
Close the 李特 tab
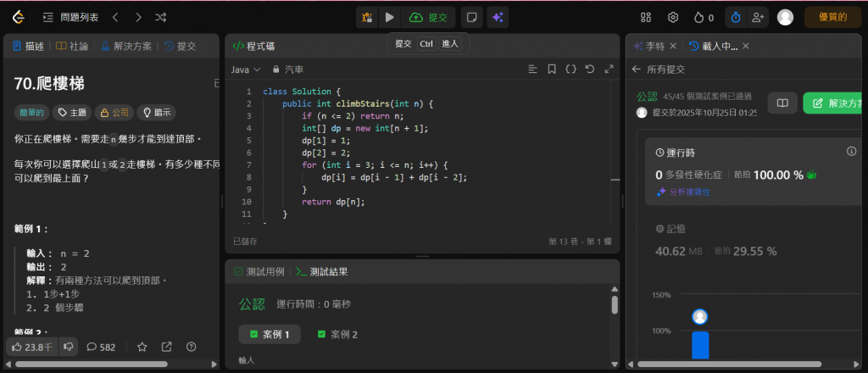point(673,46)
